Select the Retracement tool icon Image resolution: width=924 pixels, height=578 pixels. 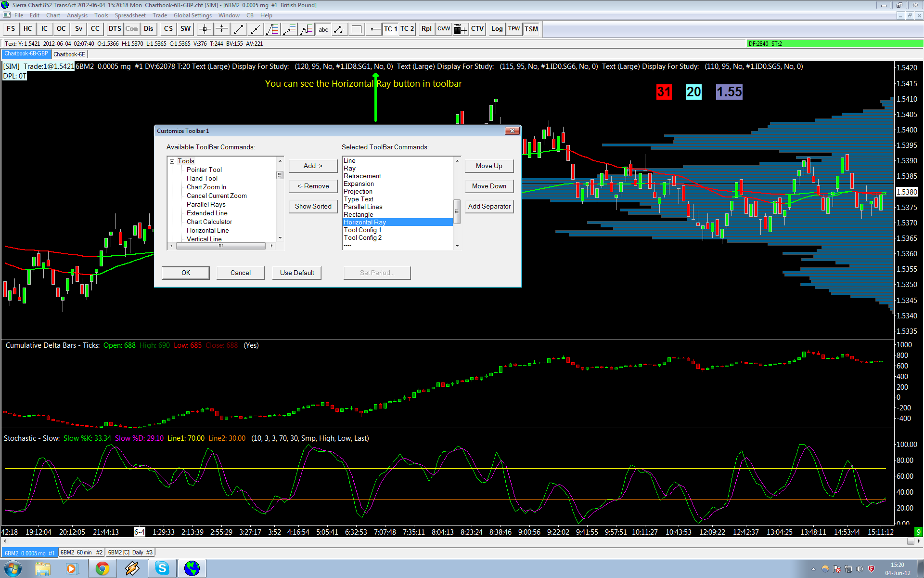click(x=272, y=29)
